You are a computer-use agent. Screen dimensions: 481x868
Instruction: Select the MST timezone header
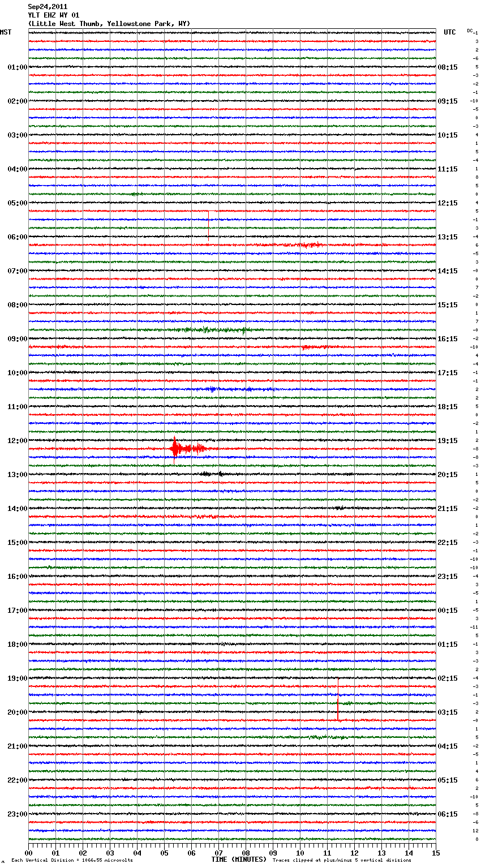6,32
